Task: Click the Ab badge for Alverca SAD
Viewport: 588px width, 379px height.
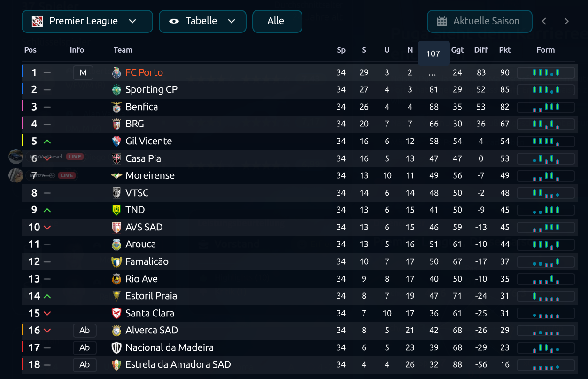Action: click(x=85, y=330)
